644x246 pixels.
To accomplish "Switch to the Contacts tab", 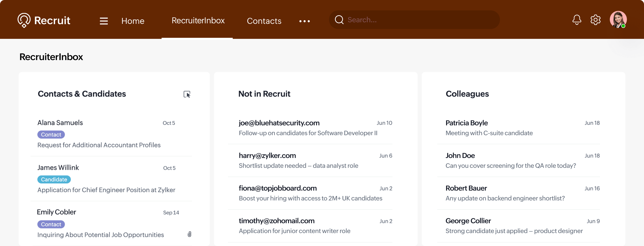I will 264,21.
